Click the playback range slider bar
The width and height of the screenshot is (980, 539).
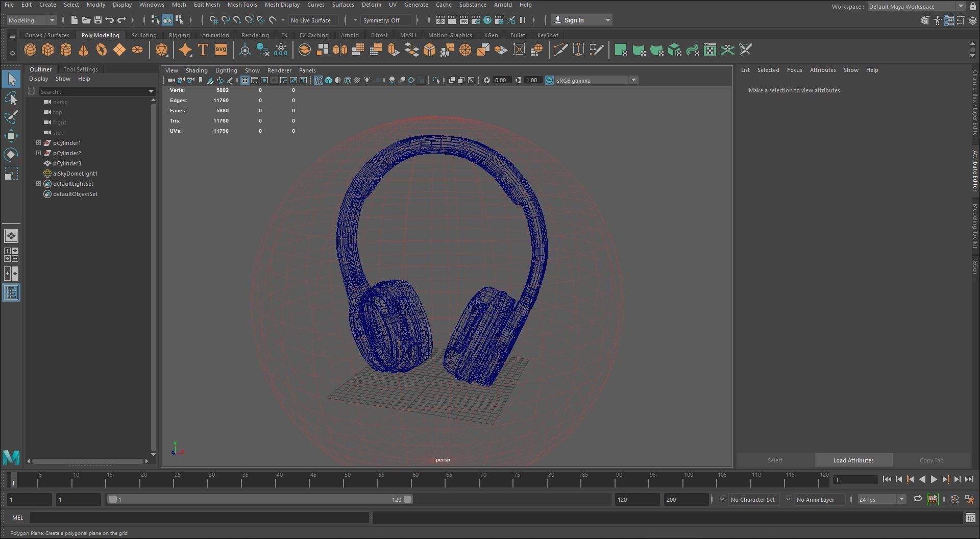pyautogui.click(x=260, y=500)
